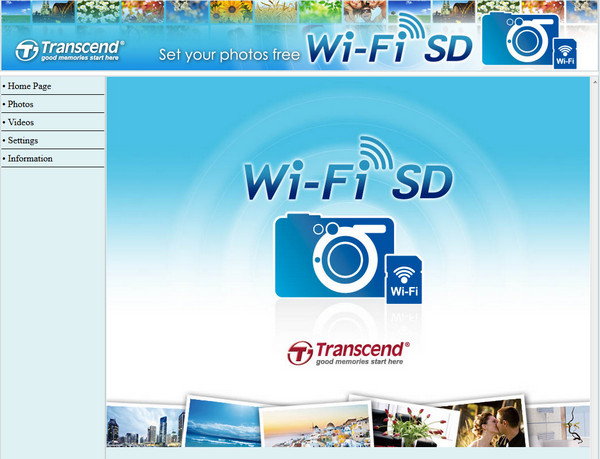Open the Home Page link
This screenshot has width=600, height=459.
coord(29,86)
